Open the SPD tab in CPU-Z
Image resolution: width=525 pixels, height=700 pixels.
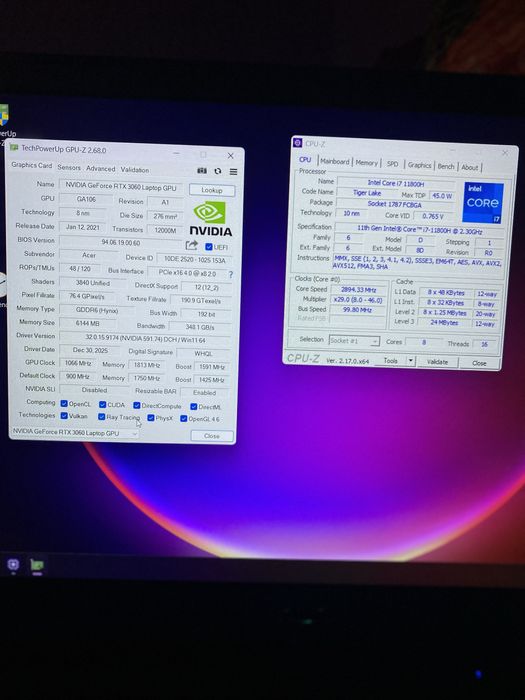point(392,164)
